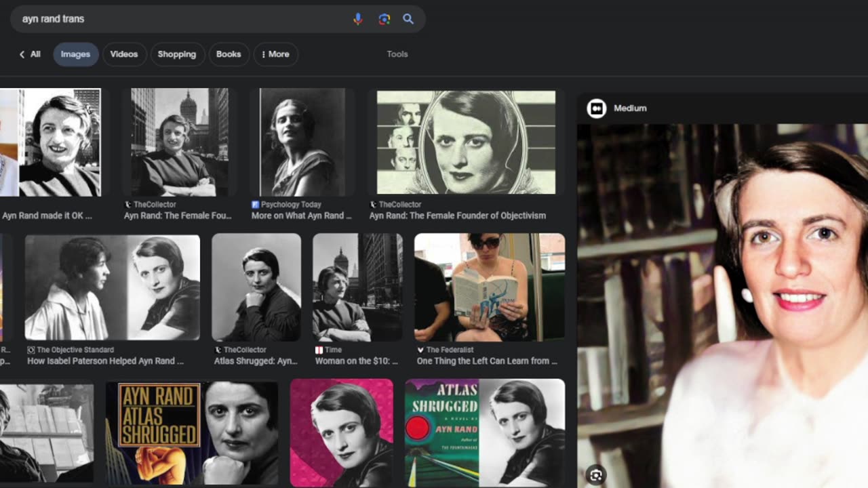Open the Psychology Today portrait thumbnail
868x488 pixels.
click(302, 142)
